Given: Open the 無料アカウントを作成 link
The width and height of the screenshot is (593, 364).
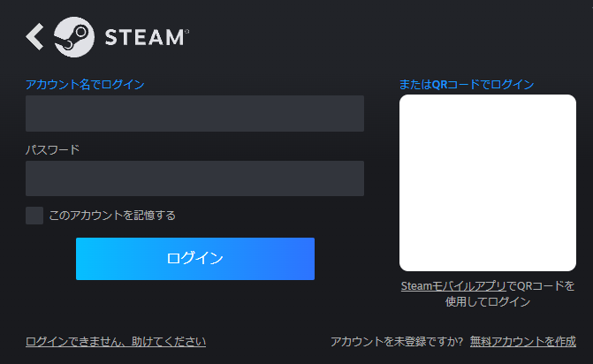Looking at the screenshot, I should coord(523,342).
